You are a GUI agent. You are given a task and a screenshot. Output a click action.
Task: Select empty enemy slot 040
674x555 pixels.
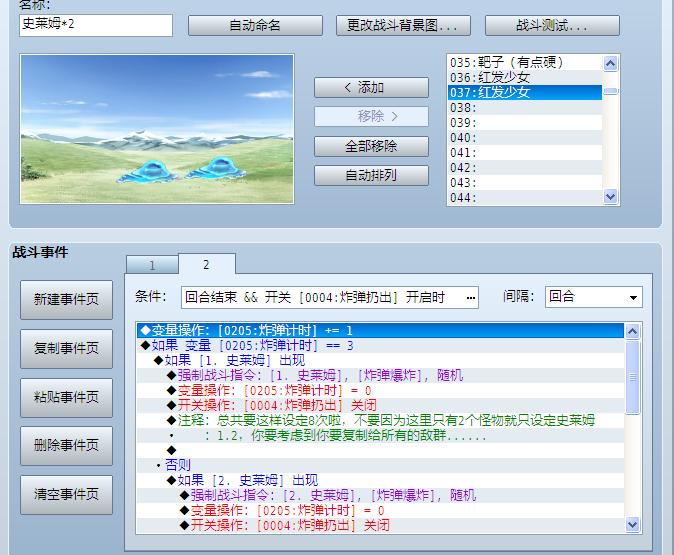[525, 138]
